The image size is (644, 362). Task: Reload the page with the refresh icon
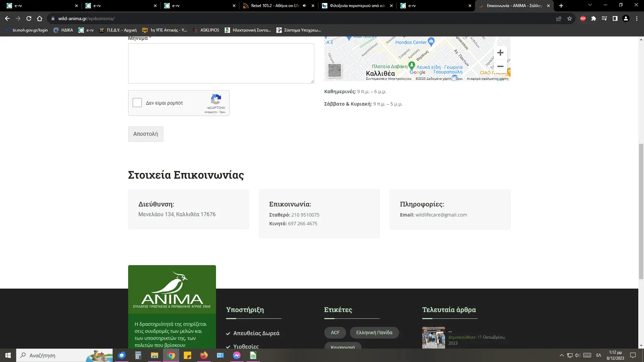click(29, 18)
